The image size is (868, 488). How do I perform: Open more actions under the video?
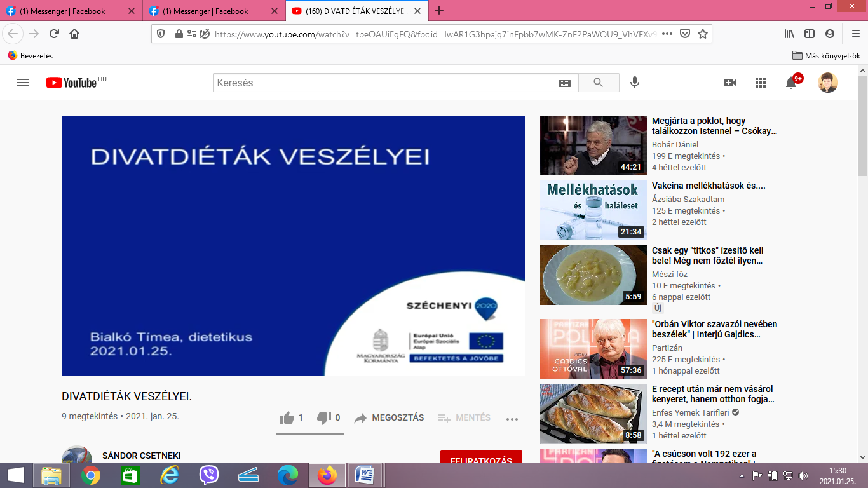(x=512, y=419)
